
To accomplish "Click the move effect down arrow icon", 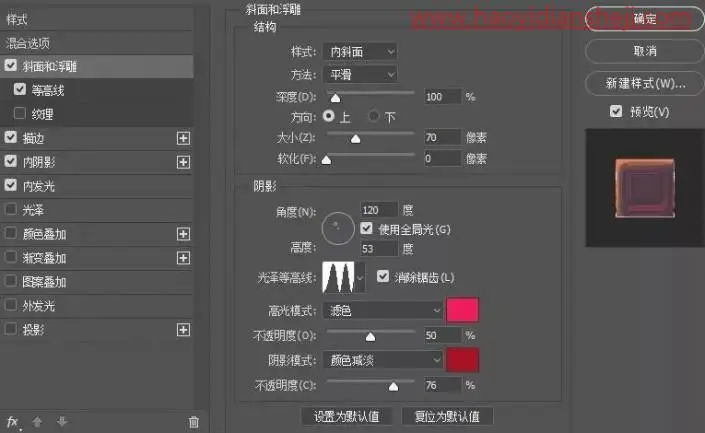I will [x=62, y=422].
